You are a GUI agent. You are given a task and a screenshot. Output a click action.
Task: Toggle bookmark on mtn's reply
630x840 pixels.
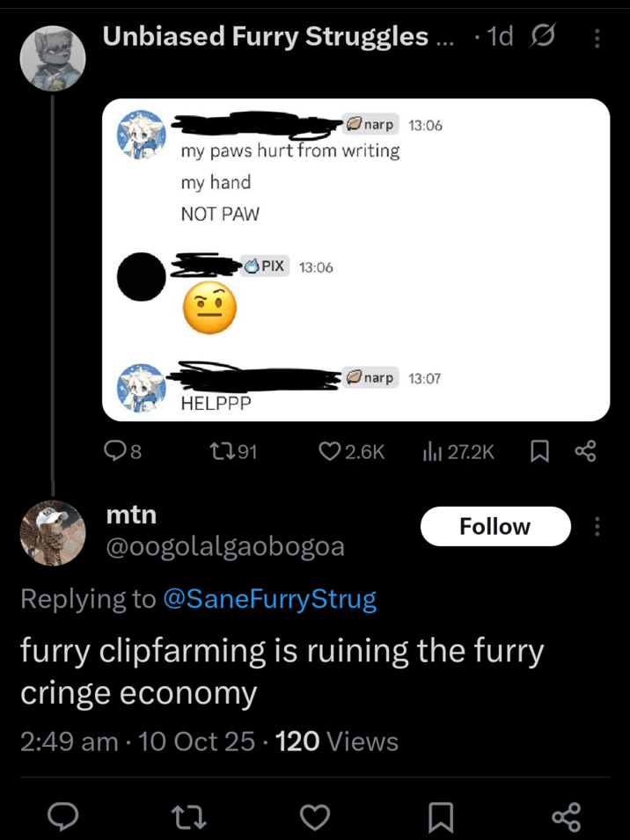pyautogui.click(x=440, y=816)
